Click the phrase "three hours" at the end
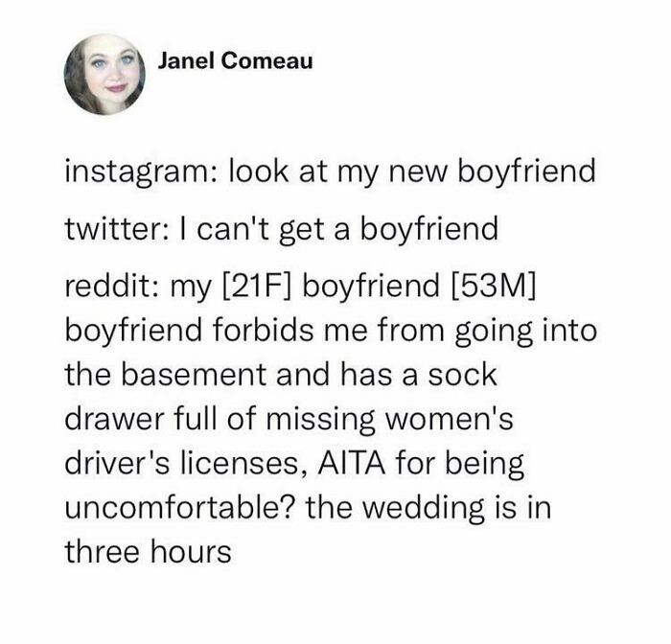The image size is (671, 644). pos(148,554)
